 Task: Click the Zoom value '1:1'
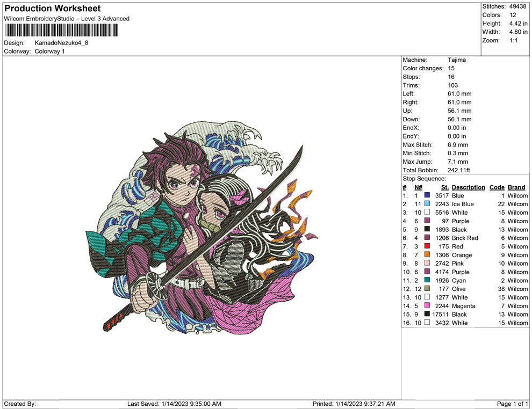pyautogui.click(x=513, y=40)
